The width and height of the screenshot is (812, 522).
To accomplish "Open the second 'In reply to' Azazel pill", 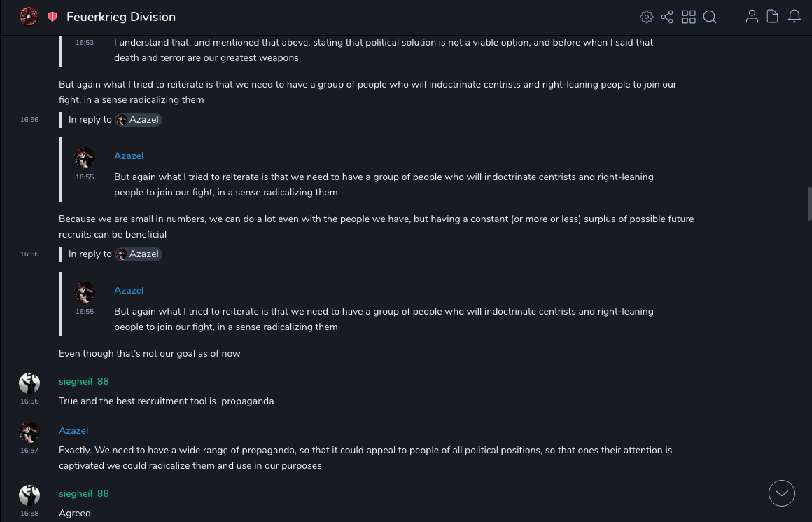I will point(139,254).
